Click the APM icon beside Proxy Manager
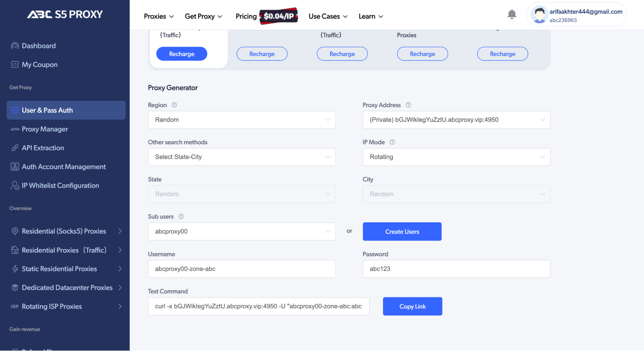Image resolution: width=644 pixels, height=351 pixels. 15,129
